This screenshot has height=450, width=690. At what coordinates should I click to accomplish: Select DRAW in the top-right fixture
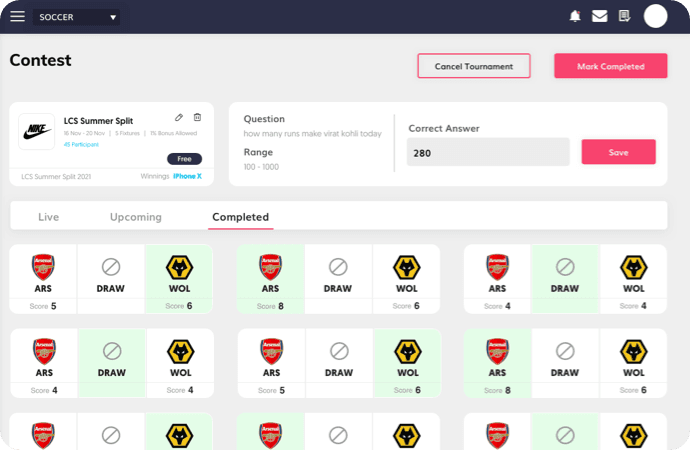click(565, 279)
